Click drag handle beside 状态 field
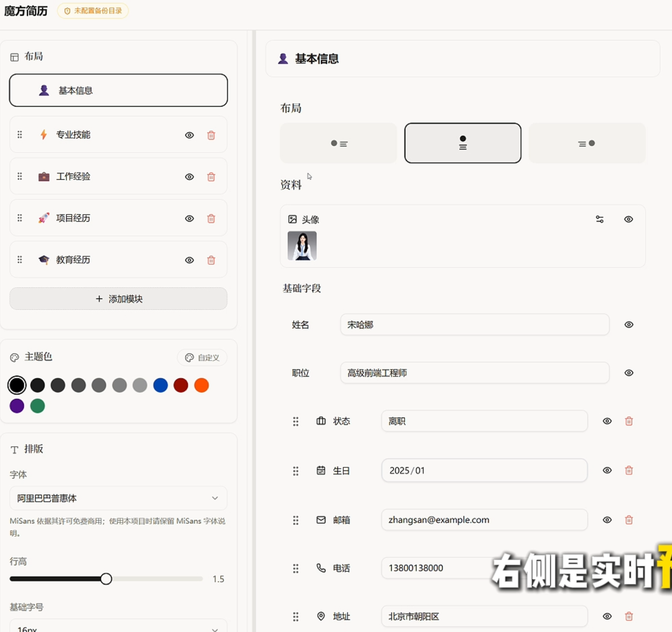The height and width of the screenshot is (632, 672). (x=296, y=421)
